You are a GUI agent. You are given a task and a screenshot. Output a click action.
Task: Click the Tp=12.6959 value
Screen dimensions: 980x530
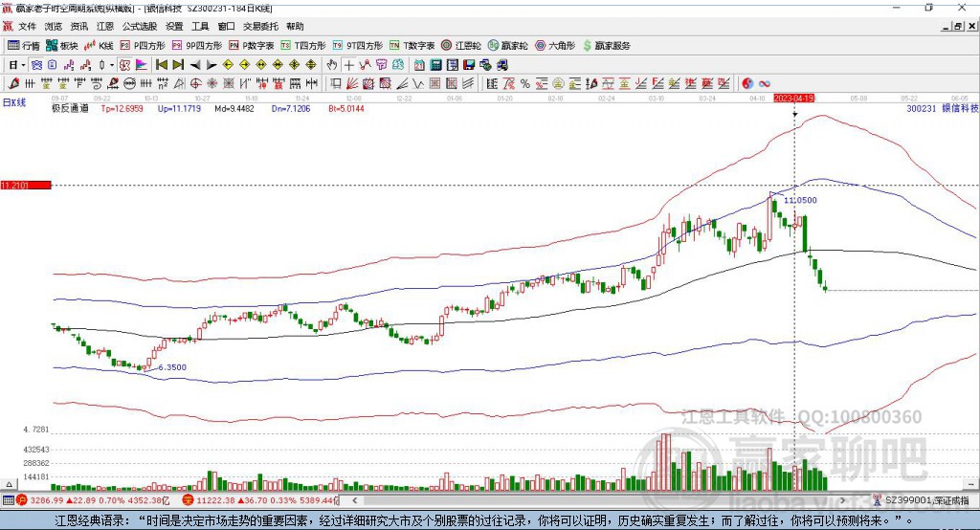(x=122, y=108)
